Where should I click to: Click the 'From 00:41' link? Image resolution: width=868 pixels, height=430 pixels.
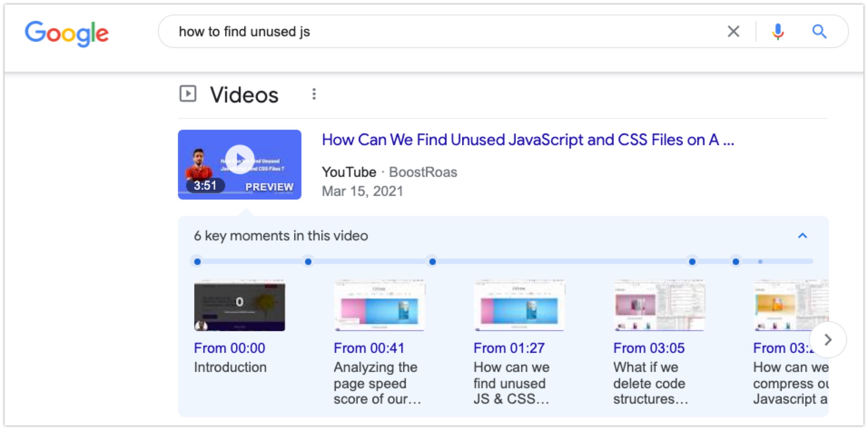369,348
